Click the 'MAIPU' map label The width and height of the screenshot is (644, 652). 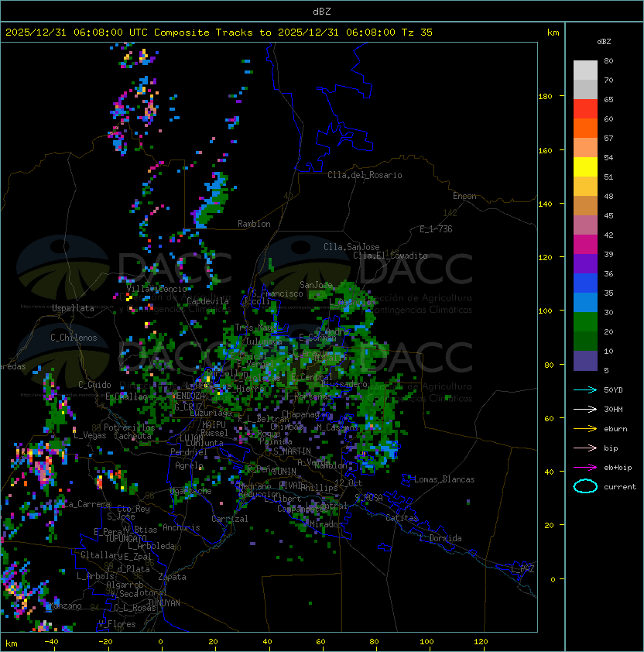214,425
